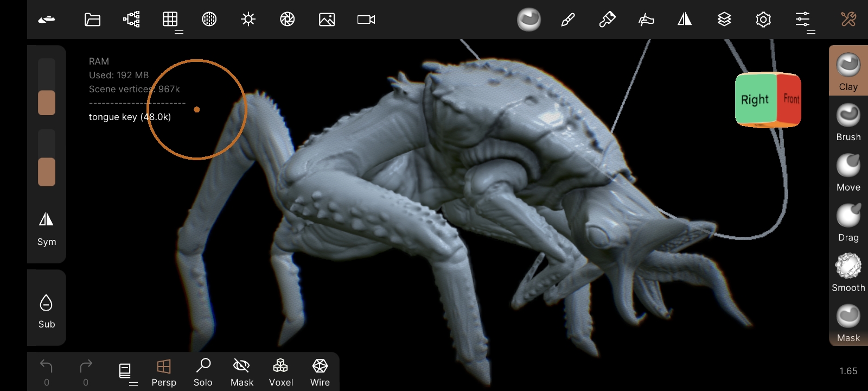Open the Camera settings menu
Image resolution: width=868 pixels, height=391 pixels.
(x=366, y=20)
